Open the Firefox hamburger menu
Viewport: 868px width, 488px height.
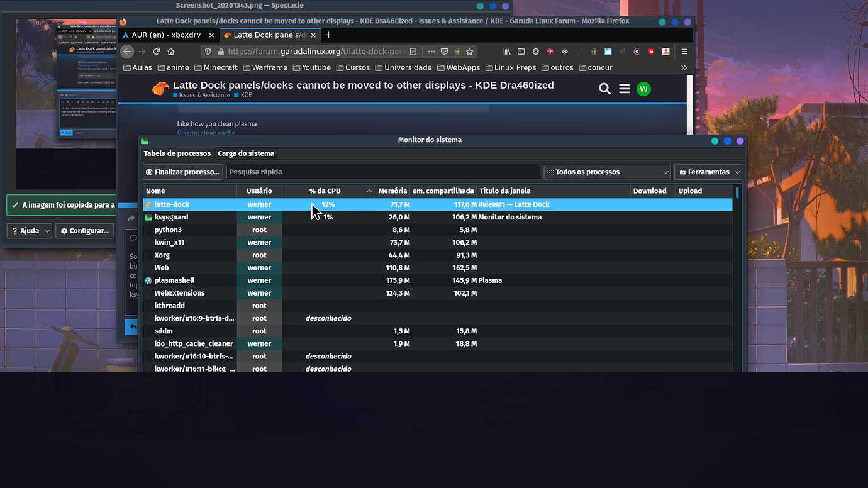684,52
